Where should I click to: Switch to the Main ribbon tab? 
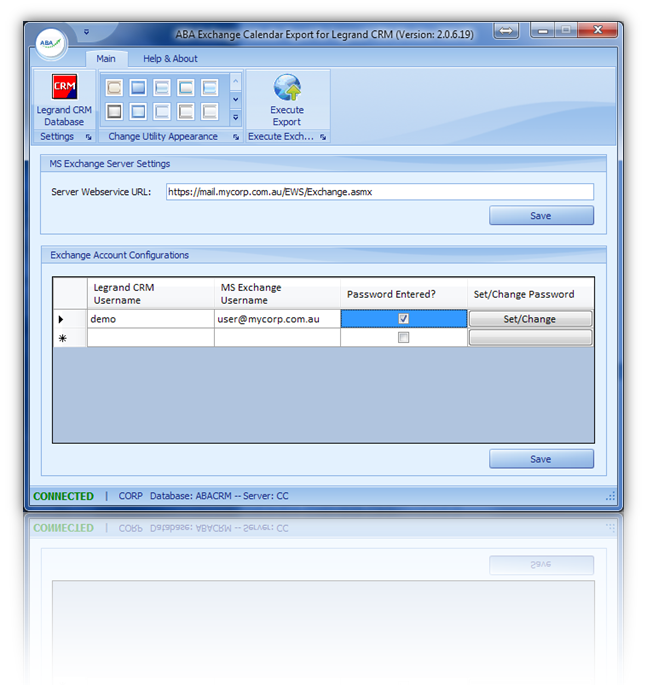point(106,59)
